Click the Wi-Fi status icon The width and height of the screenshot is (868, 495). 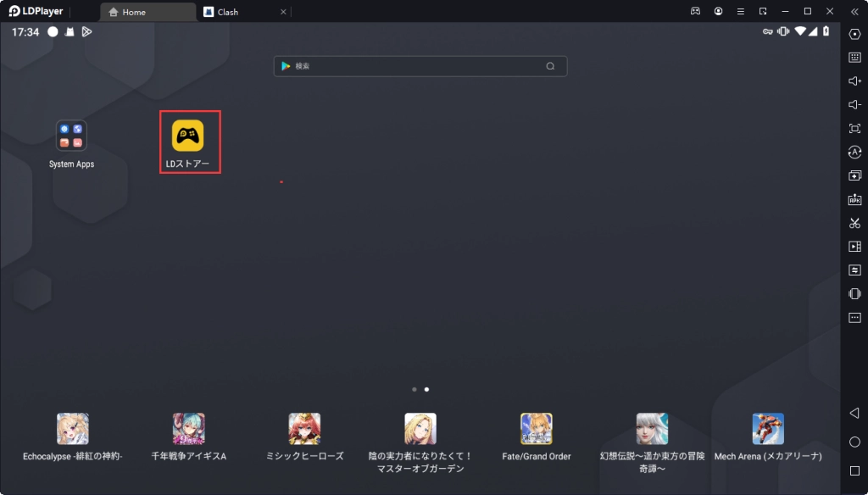pyautogui.click(x=800, y=31)
